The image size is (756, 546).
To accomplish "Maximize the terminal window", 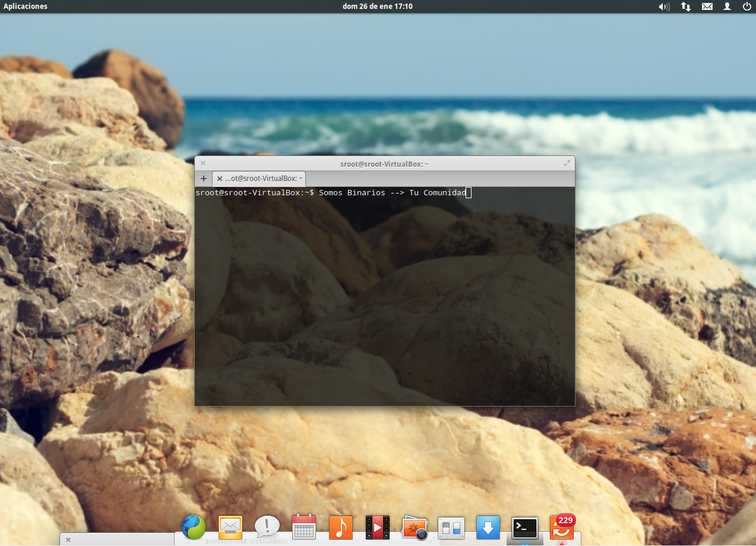I will [x=567, y=163].
